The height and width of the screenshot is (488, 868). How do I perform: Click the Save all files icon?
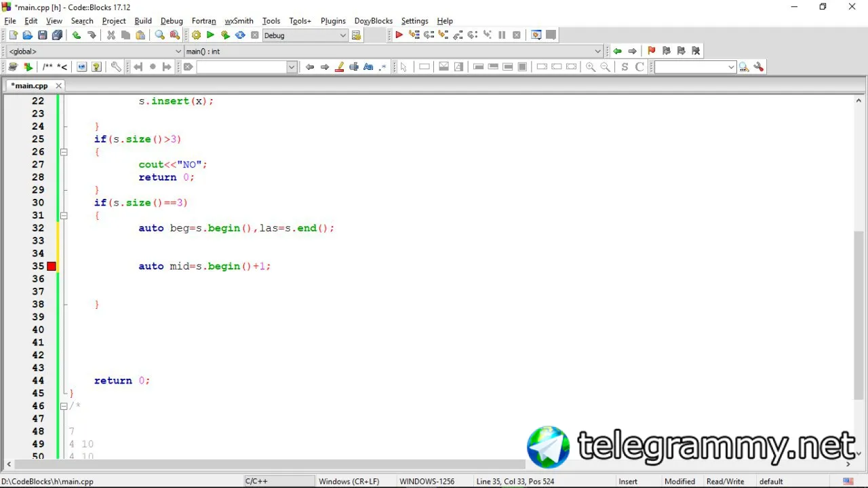pyautogui.click(x=58, y=35)
